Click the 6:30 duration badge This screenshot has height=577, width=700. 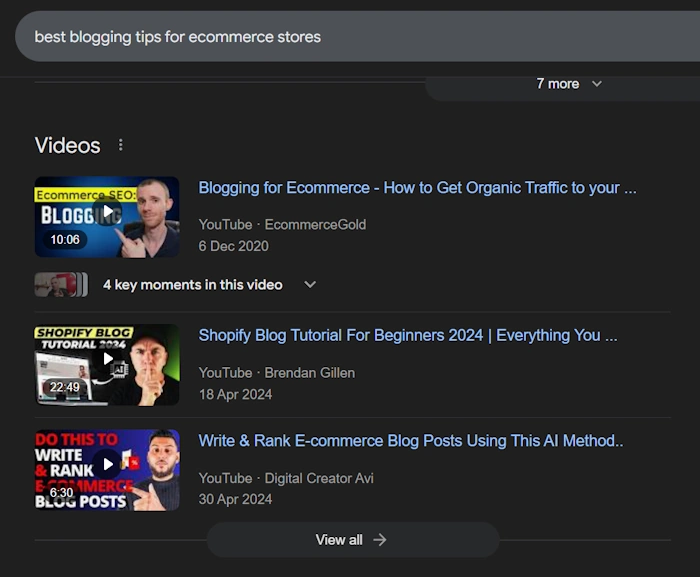[61, 492]
